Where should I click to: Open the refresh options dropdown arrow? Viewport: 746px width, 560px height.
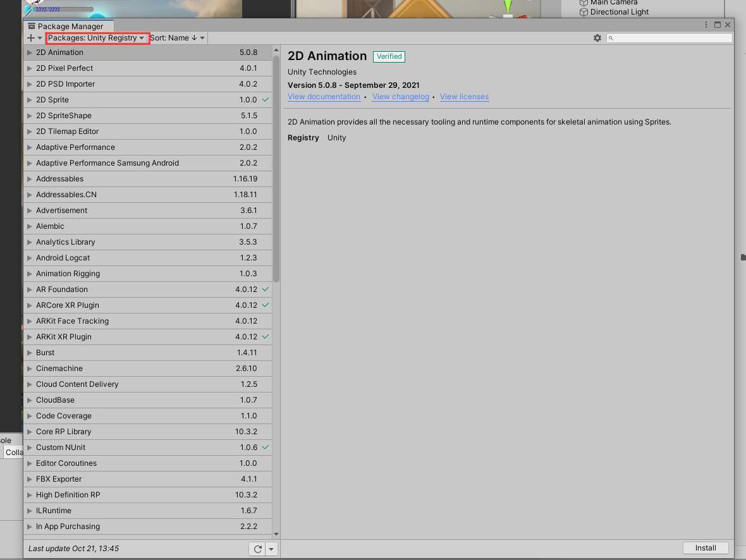(x=271, y=549)
